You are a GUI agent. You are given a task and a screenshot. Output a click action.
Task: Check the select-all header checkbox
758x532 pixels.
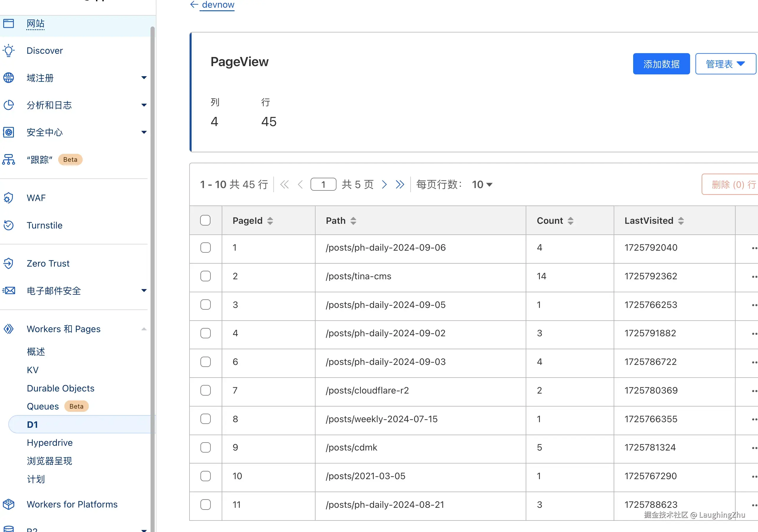click(x=205, y=220)
